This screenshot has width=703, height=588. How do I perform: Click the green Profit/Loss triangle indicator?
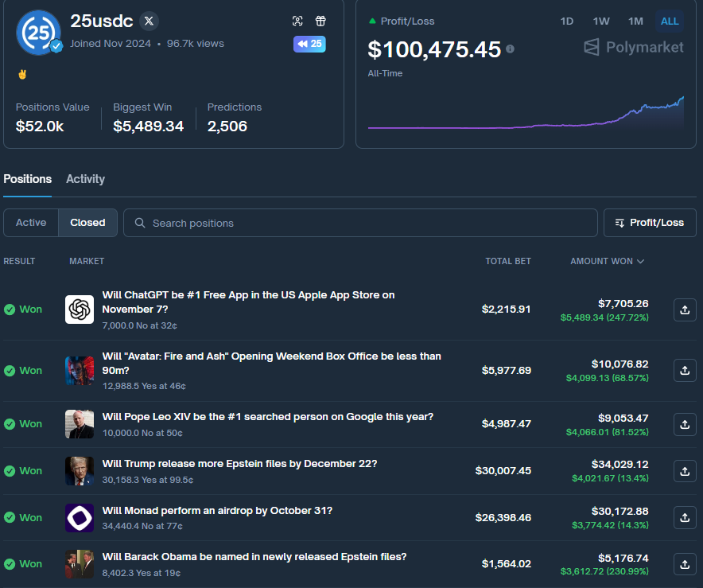click(x=372, y=21)
